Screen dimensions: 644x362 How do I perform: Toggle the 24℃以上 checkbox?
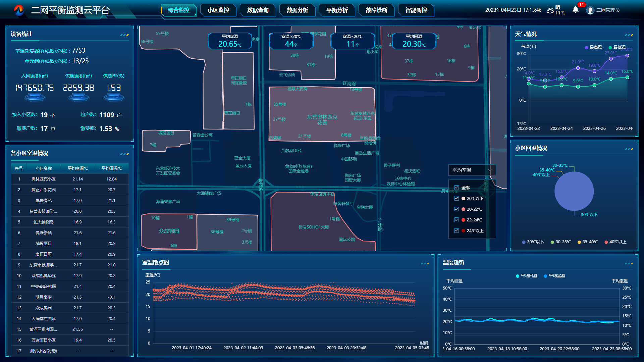(457, 230)
